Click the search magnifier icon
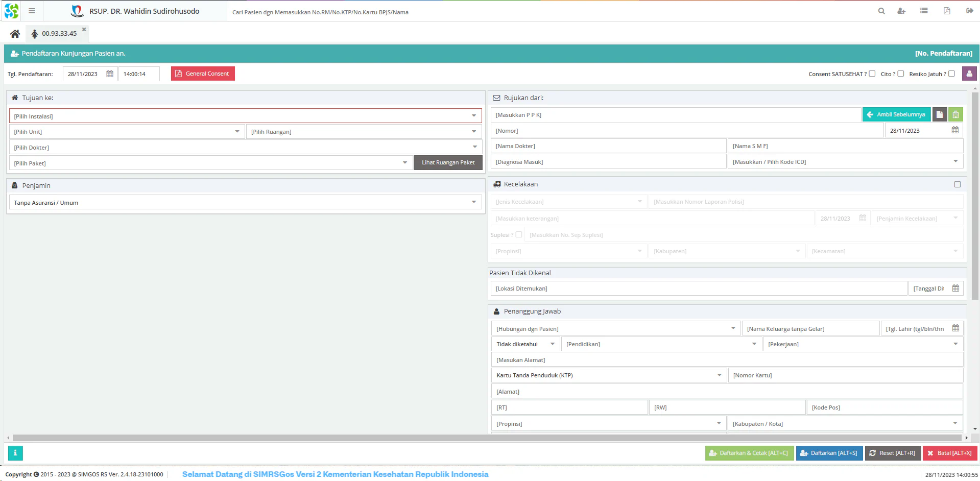 tap(881, 11)
